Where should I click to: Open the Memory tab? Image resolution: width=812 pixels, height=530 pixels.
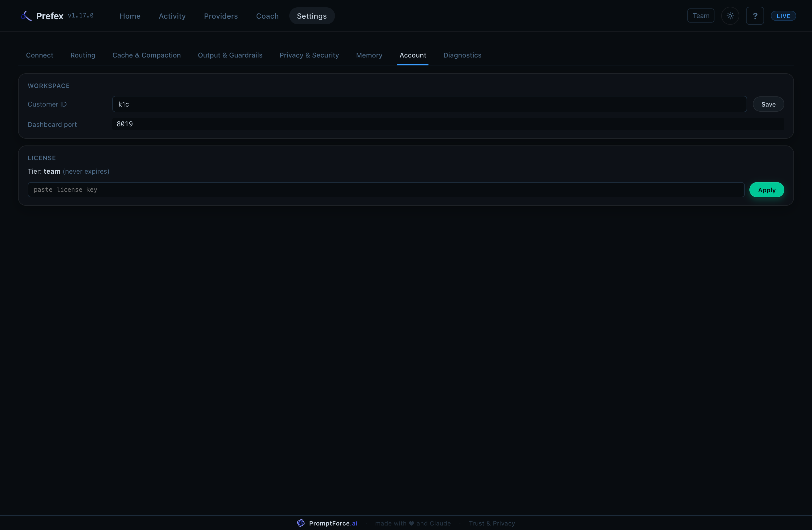pyautogui.click(x=369, y=55)
